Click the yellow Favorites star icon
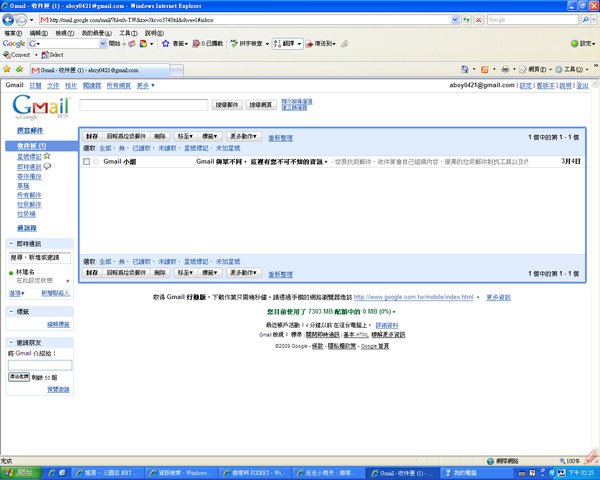This screenshot has width=600, height=480. coord(7,69)
